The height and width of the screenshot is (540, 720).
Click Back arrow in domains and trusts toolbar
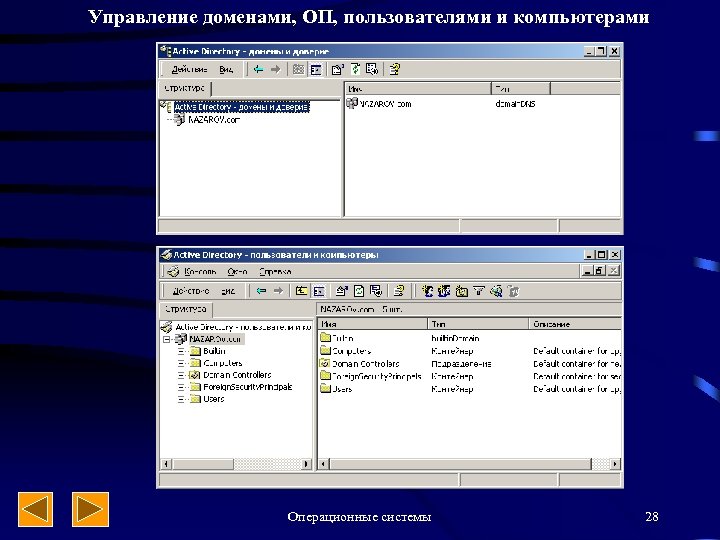click(x=259, y=69)
